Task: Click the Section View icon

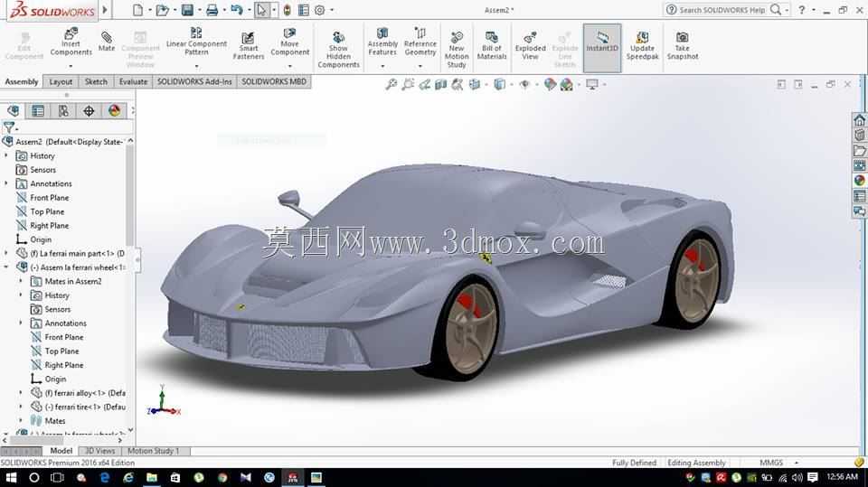Action: (x=440, y=85)
